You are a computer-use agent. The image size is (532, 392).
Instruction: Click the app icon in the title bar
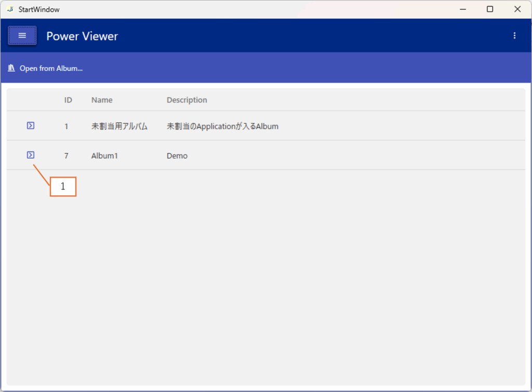[10, 9]
